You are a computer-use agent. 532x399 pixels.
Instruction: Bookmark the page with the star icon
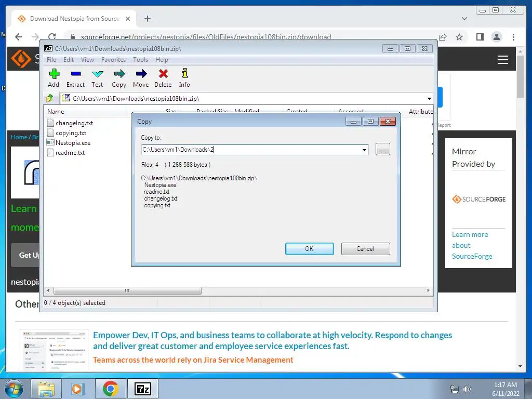pos(459,37)
